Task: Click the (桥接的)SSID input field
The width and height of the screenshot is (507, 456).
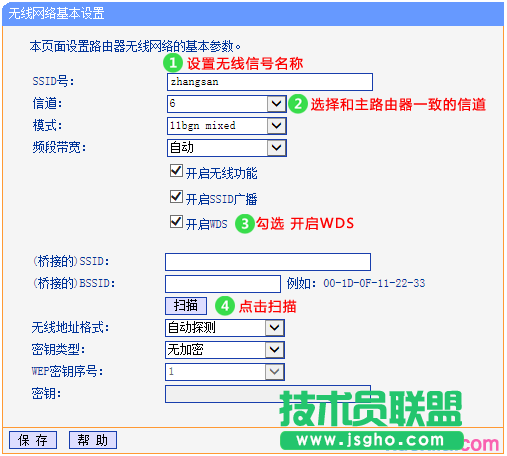Action: click(268, 262)
